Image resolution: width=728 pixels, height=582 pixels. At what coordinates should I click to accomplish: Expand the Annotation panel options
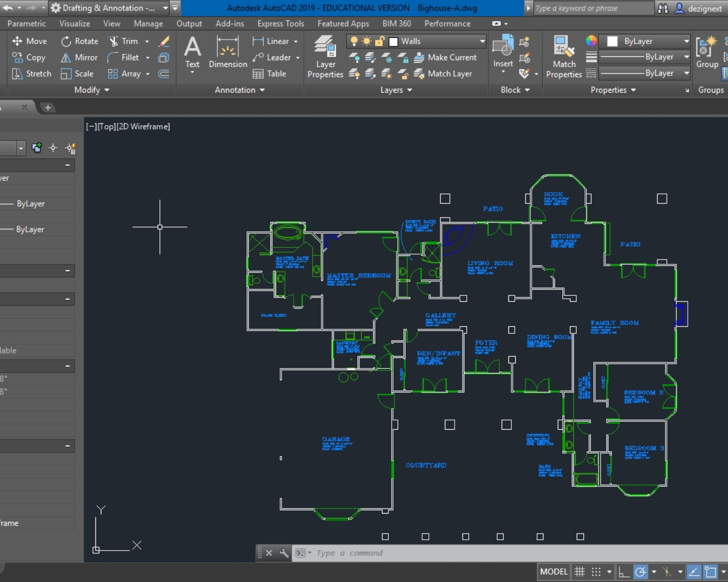click(240, 90)
